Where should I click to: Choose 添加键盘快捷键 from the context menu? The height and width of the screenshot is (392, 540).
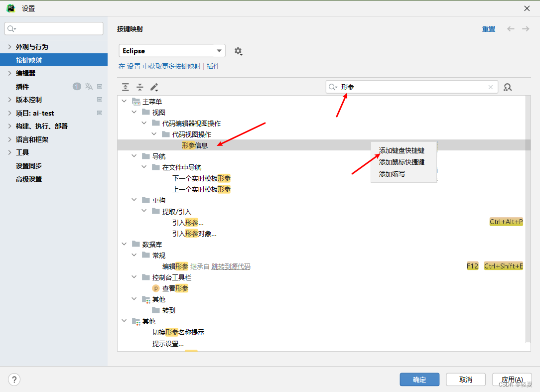[x=403, y=150]
